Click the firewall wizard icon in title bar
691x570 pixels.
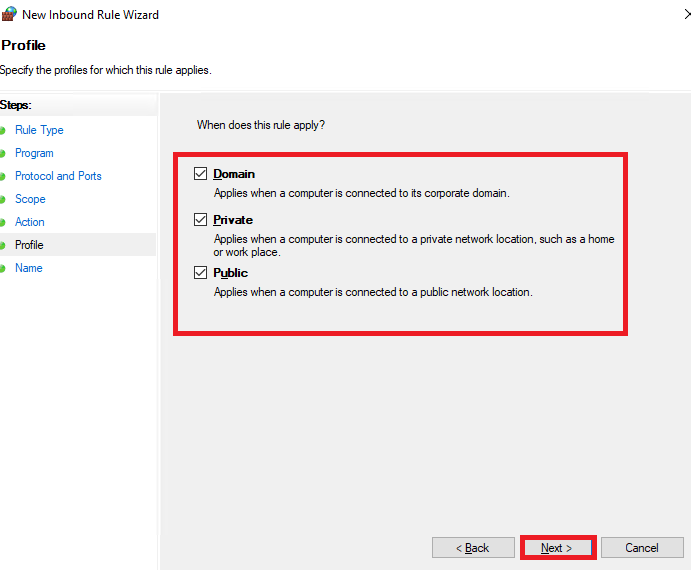tap(9, 14)
